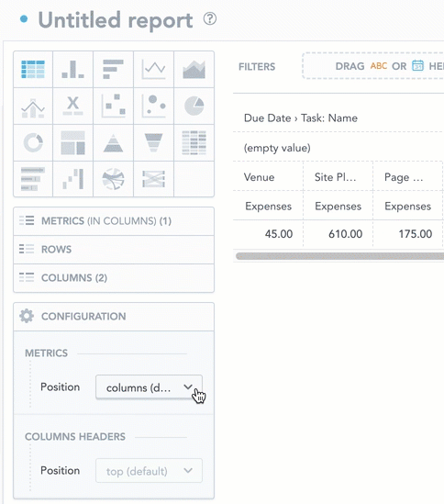Select the Sankey diagram visualization
The width and height of the screenshot is (444, 504).
[153, 179]
